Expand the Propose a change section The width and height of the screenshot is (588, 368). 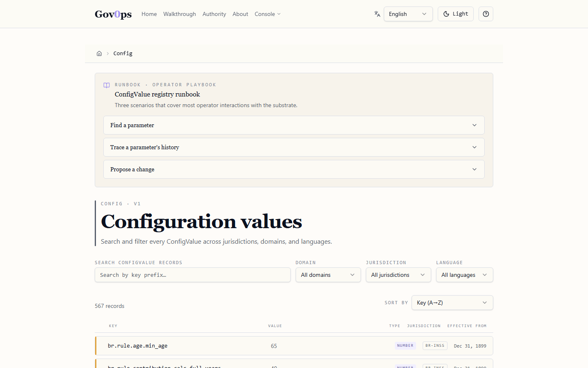coord(294,169)
